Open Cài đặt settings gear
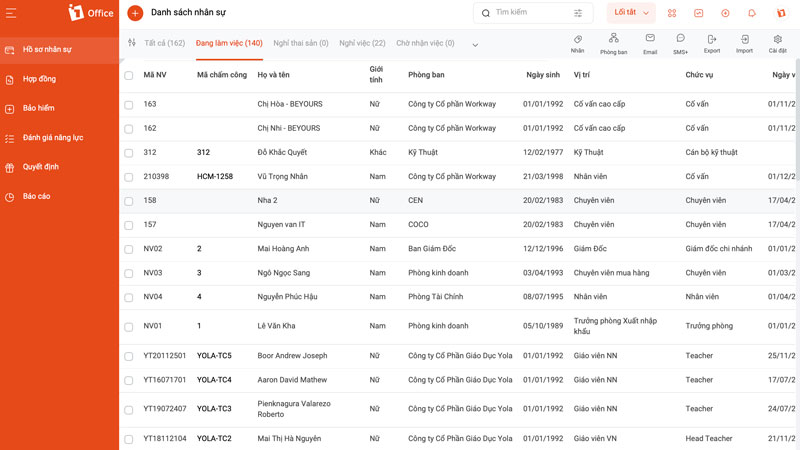 pyautogui.click(x=778, y=44)
